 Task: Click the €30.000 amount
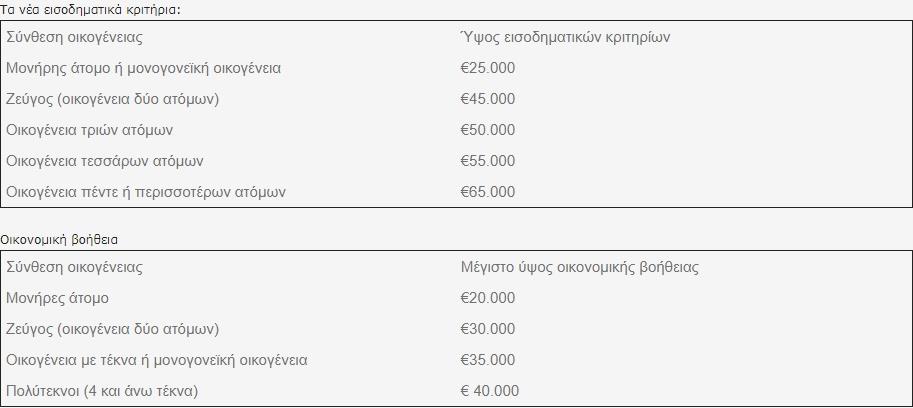point(488,329)
